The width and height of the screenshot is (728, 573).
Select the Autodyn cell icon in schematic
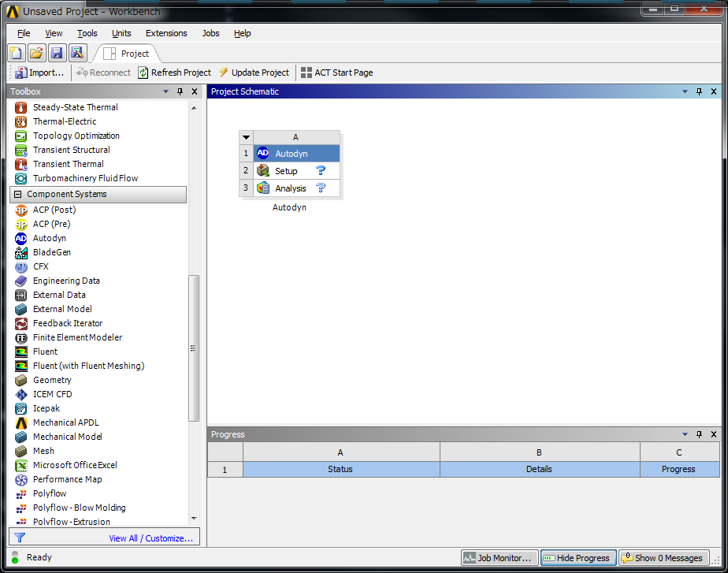click(x=263, y=154)
